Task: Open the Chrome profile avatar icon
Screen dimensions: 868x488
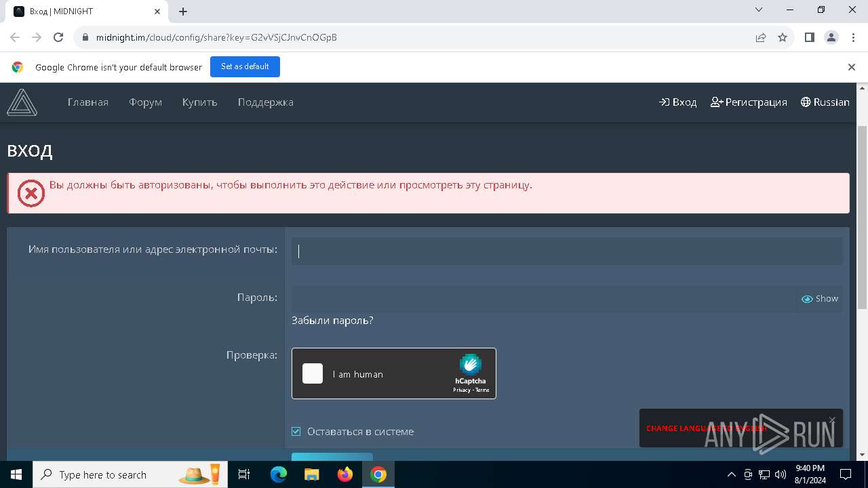Action: [x=831, y=37]
